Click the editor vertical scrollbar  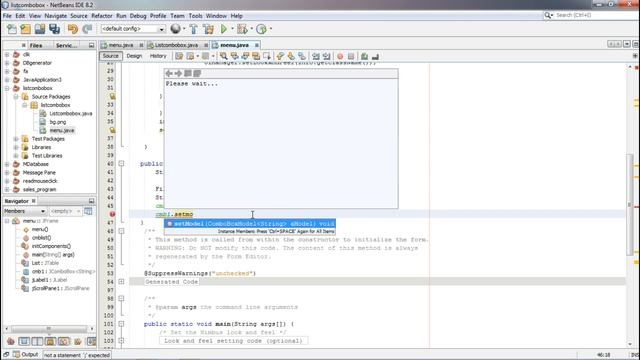629,204
